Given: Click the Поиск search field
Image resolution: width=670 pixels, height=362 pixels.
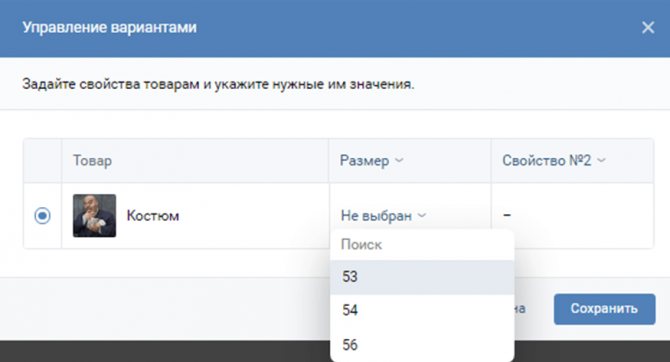Looking at the screenshot, I should (x=422, y=245).
